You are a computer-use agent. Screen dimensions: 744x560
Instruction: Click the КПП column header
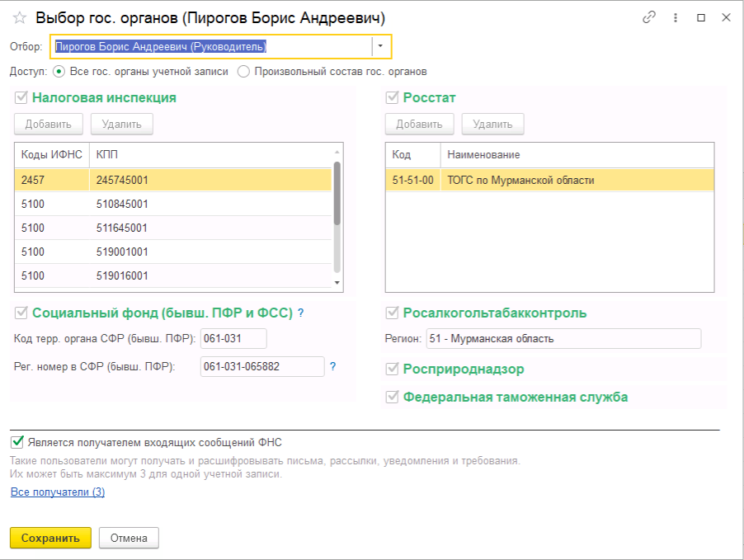107,154
